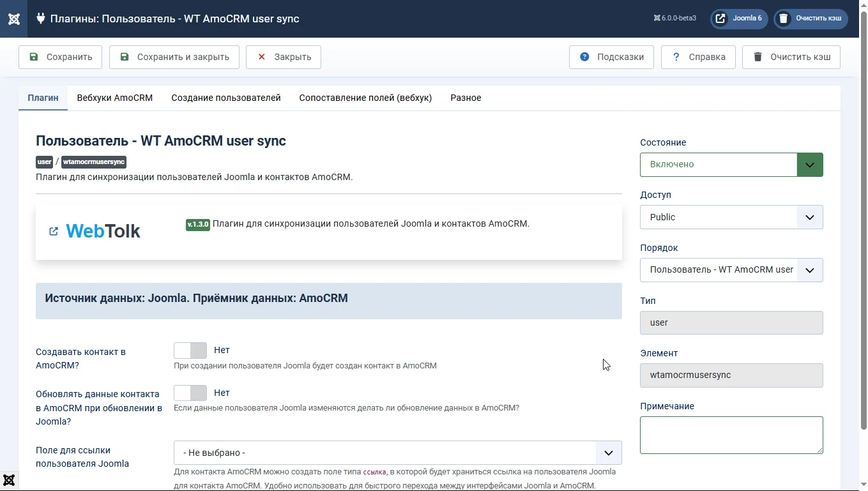
Task: Switch to the Вебхуки AmoCRM tab
Action: click(115, 98)
